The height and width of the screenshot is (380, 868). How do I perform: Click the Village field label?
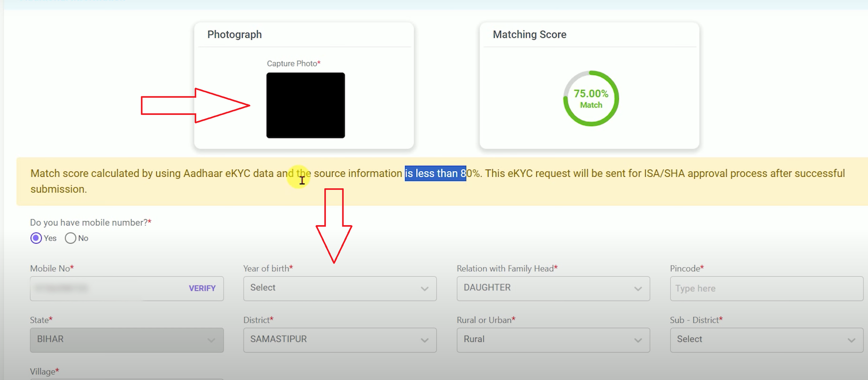(x=43, y=372)
